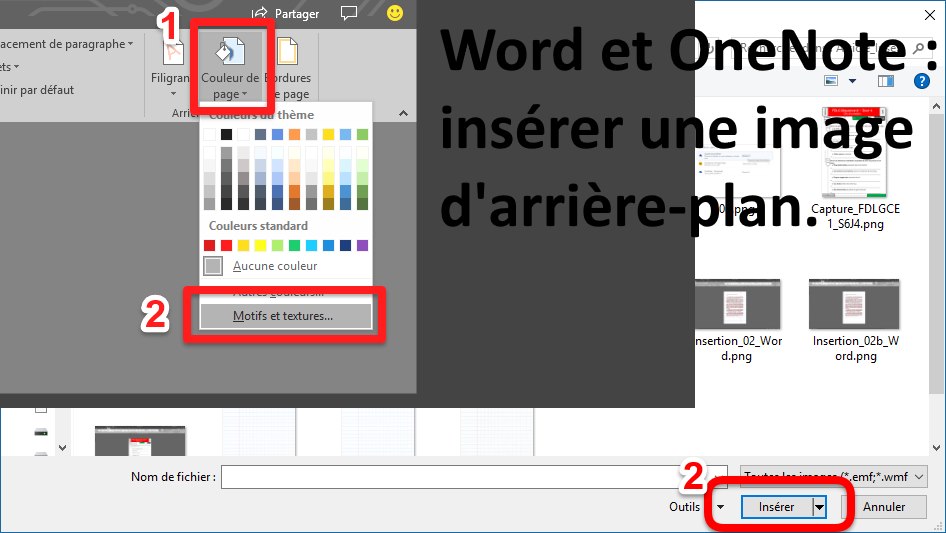Click the file list scroll up arrow
The image size is (946, 533).
936,107
